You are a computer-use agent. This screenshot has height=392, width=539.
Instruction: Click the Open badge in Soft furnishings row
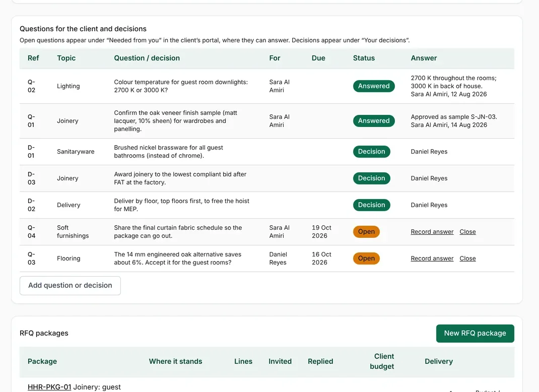[366, 232]
